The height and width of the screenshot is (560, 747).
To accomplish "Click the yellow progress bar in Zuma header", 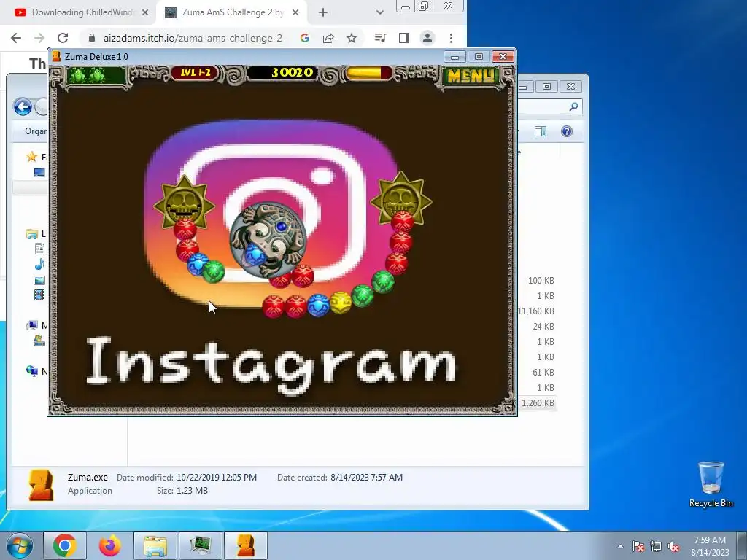I will (x=369, y=73).
